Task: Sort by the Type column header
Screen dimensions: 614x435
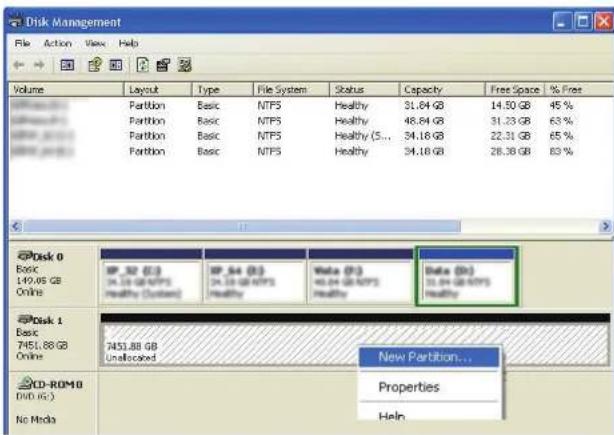Action: [x=222, y=90]
